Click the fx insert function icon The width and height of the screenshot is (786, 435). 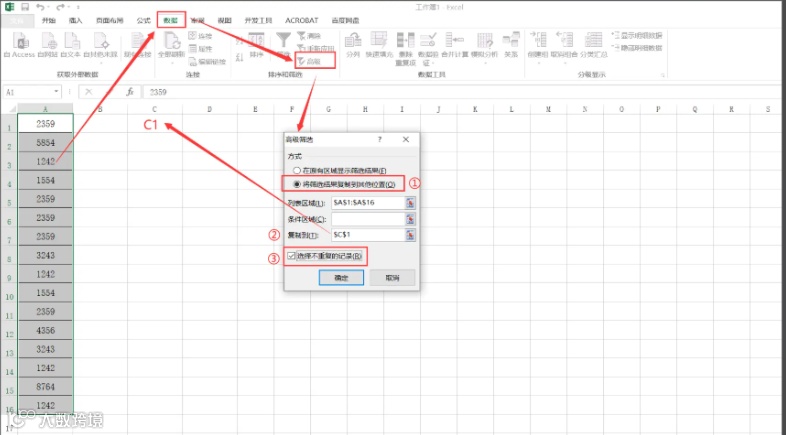click(130, 92)
